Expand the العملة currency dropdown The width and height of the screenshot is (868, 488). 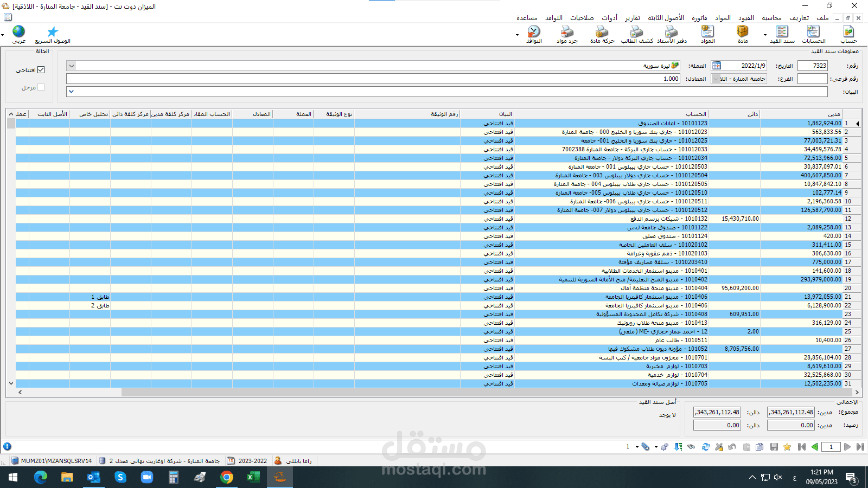point(72,66)
